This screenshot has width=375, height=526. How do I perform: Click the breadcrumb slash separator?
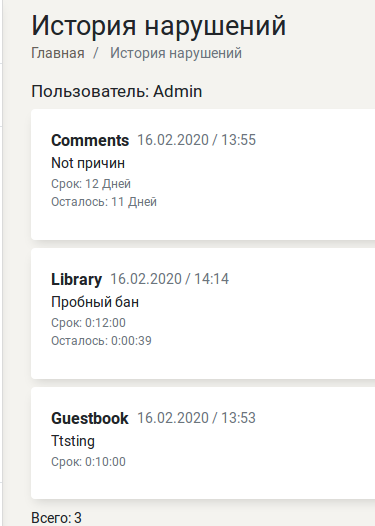pos(96,53)
